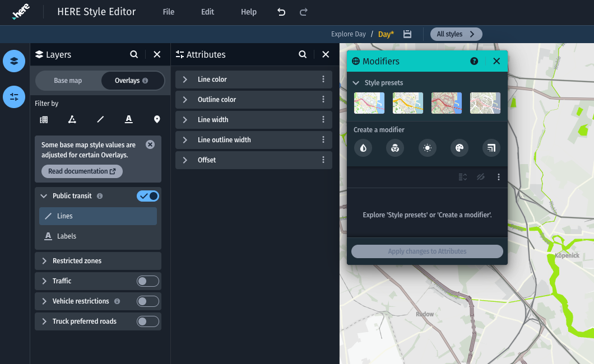This screenshot has width=594, height=364.
Task: Select the Labels layer
Action: [x=98, y=236]
